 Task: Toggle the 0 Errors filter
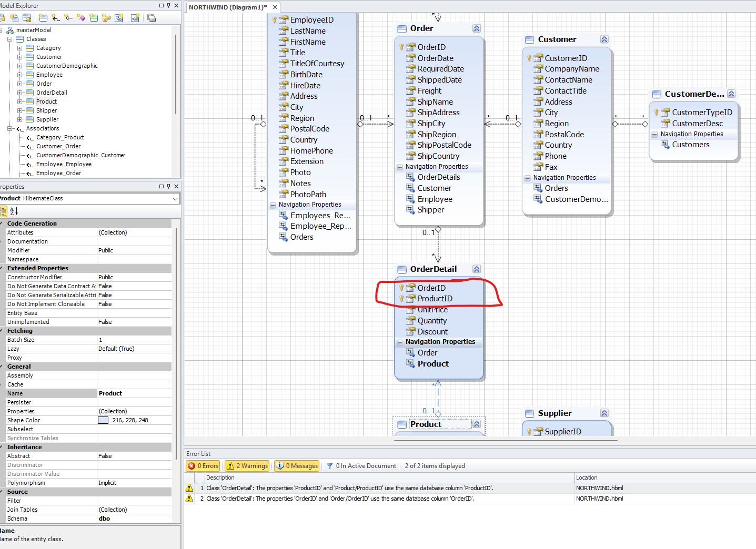click(203, 466)
